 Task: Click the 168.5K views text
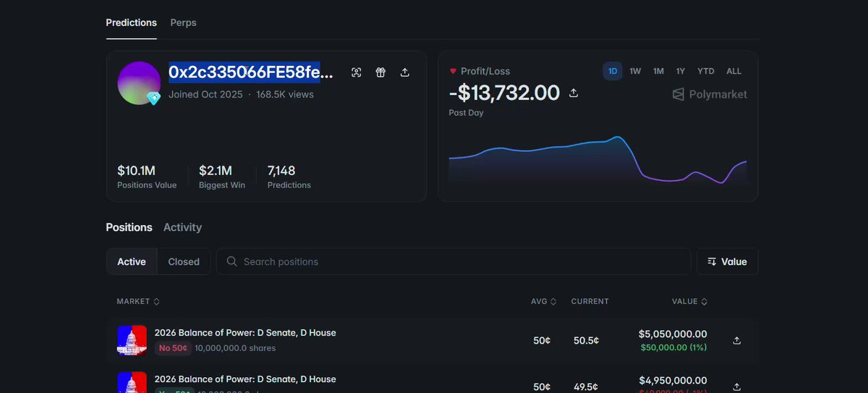[x=285, y=94]
